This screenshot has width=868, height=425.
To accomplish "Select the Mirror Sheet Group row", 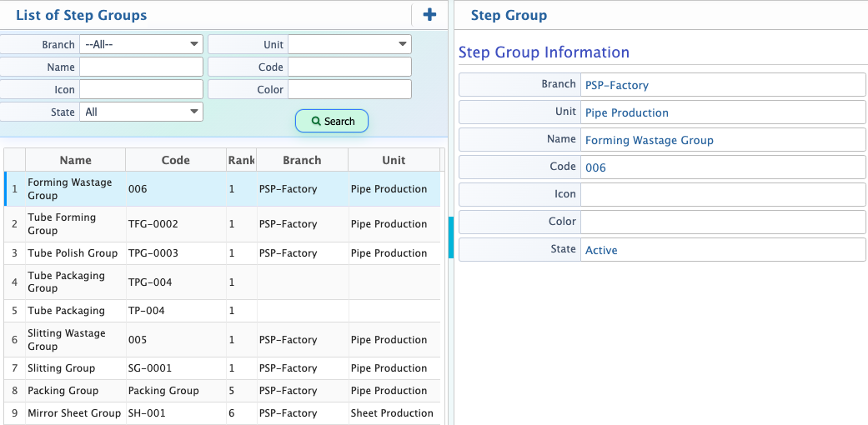I will pos(223,413).
